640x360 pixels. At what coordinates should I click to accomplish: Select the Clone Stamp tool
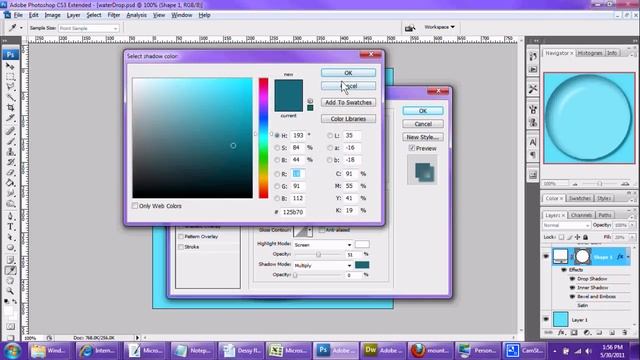(10, 151)
